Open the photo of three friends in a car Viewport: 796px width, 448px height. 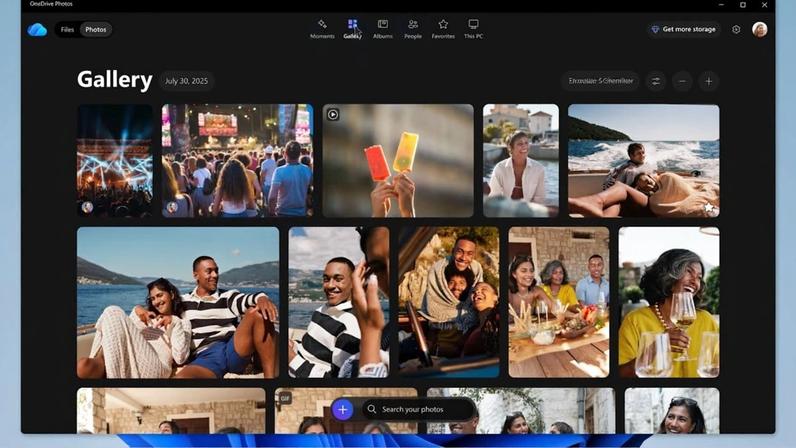point(449,302)
